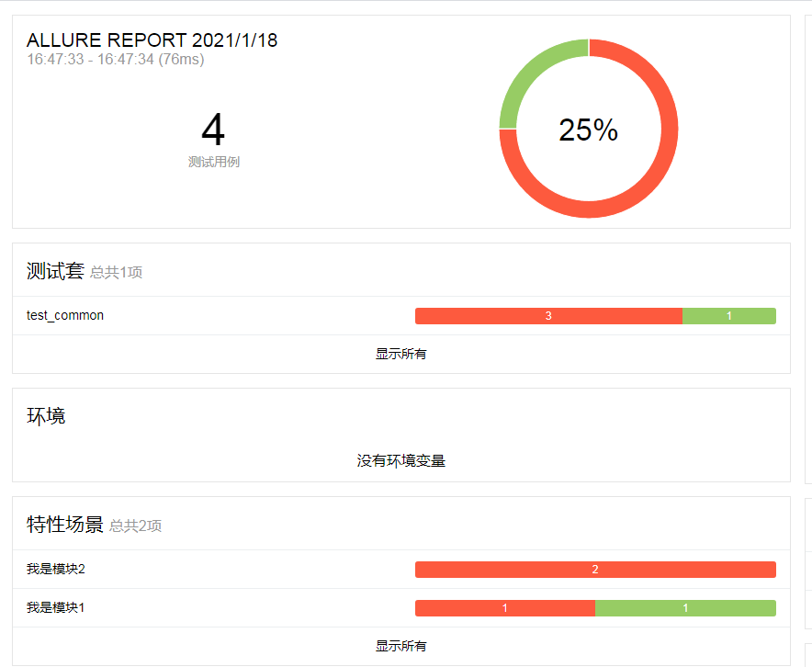Screen dimensions: 812x667
Task: Click the 测试用例 label under the count
Action: click(x=213, y=162)
